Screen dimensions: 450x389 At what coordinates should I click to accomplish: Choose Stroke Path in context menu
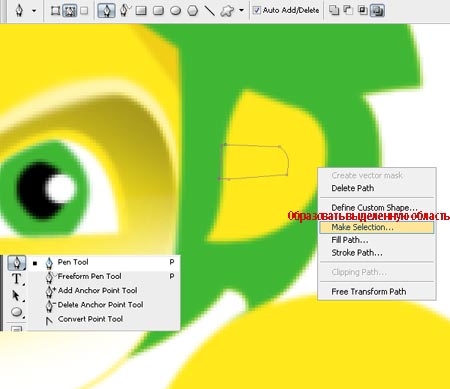point(377,253)
